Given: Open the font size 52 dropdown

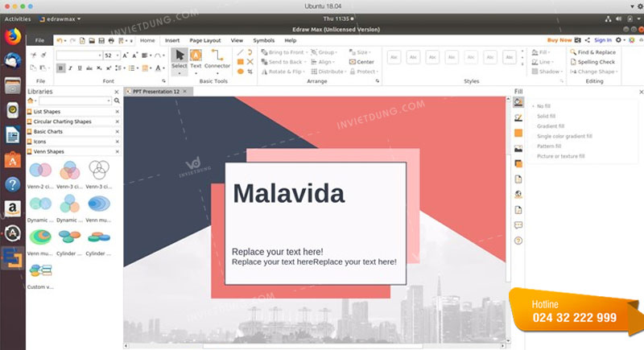Looking at the screenshot, I should click(x=117, y=56).
